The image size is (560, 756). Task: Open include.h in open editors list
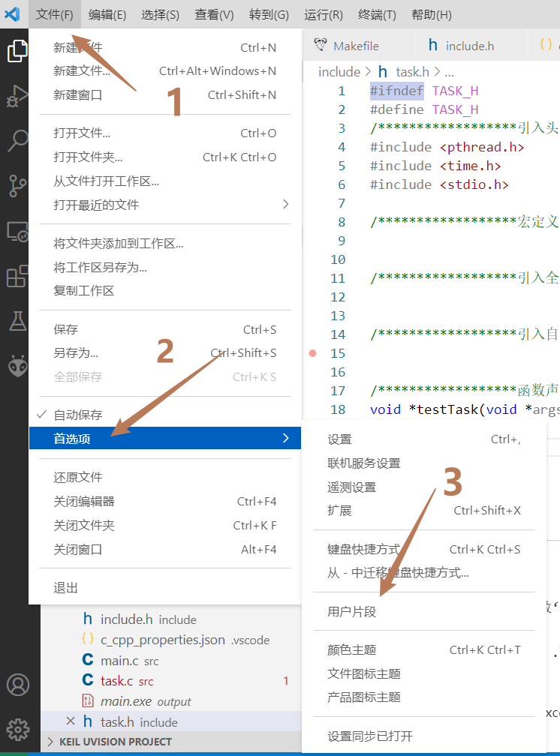point(171,619)
